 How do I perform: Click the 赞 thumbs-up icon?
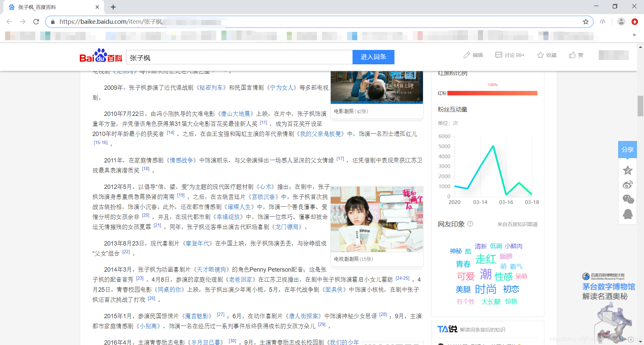[x=572, y=55]
